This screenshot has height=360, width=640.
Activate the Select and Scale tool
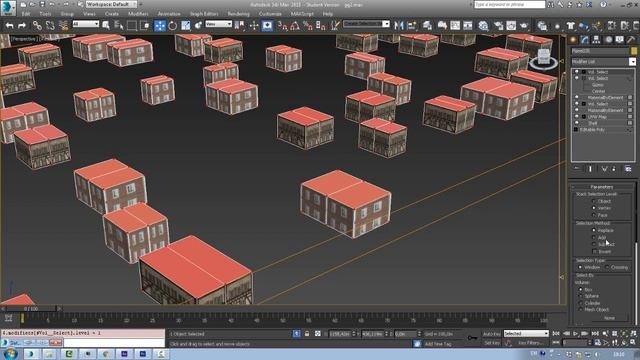click(186, 26)
